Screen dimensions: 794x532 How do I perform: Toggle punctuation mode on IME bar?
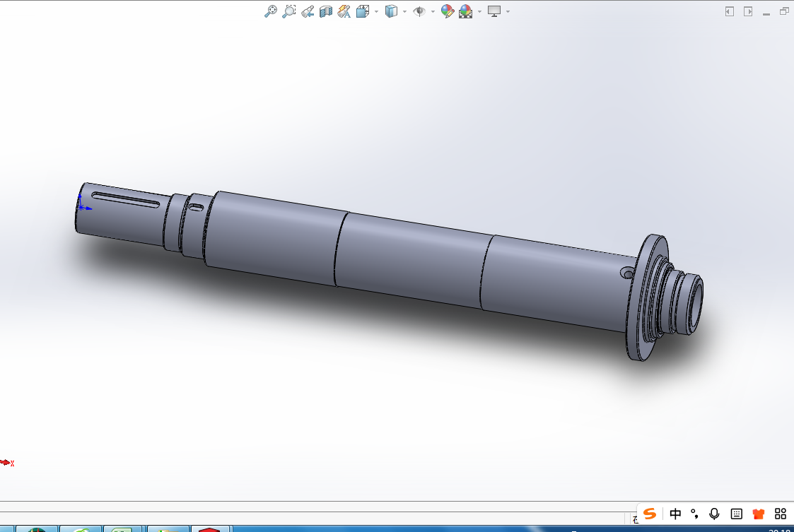(x=695, y=514)
